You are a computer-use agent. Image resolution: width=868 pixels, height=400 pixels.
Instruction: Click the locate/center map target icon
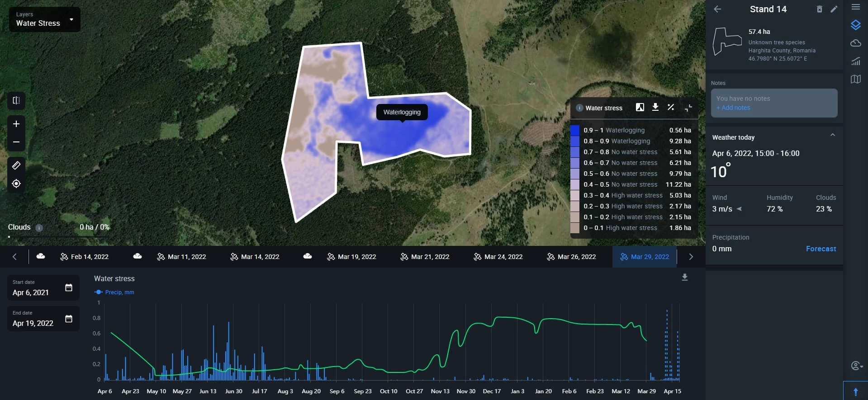point(16,184)
